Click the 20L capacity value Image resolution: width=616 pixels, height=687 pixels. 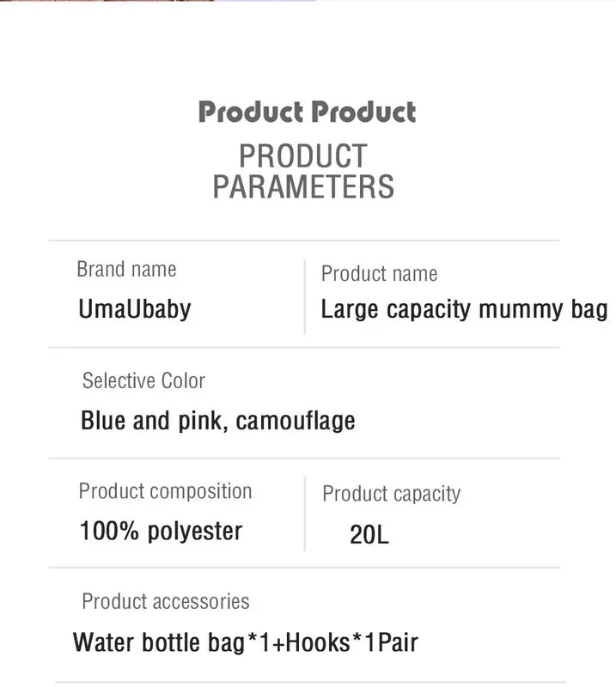pos(369,534)
